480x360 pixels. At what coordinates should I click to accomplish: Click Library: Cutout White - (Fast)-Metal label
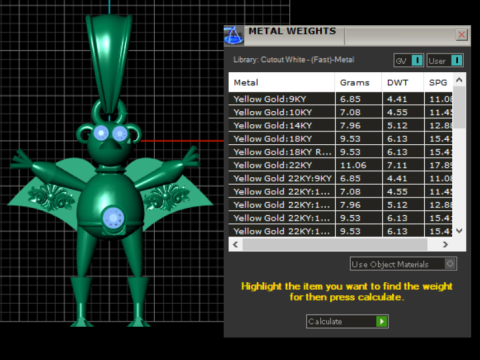tap(294, 60)
